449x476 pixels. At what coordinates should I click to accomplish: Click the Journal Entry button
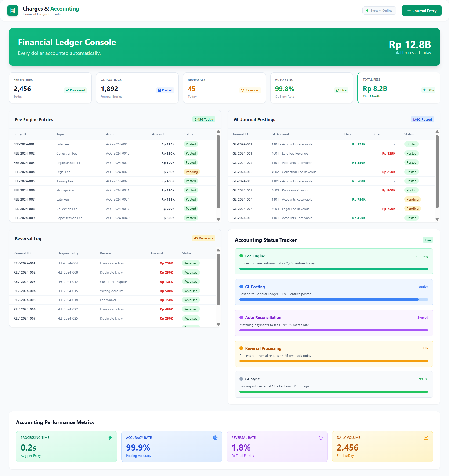point(421,11)
